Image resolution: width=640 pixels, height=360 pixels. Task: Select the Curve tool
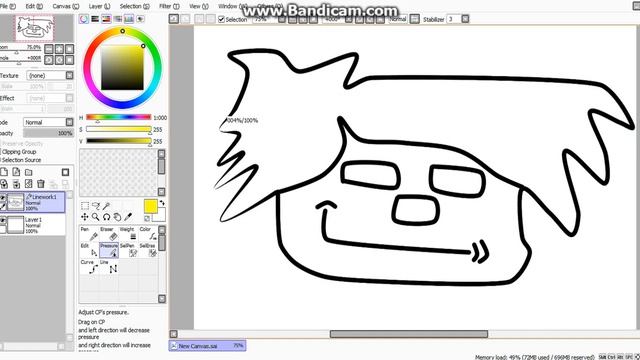pyautogui.click(x=89, y=267)
